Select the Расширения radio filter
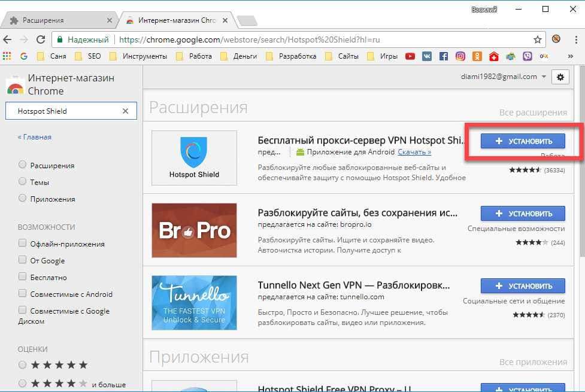 coord(22,165)
